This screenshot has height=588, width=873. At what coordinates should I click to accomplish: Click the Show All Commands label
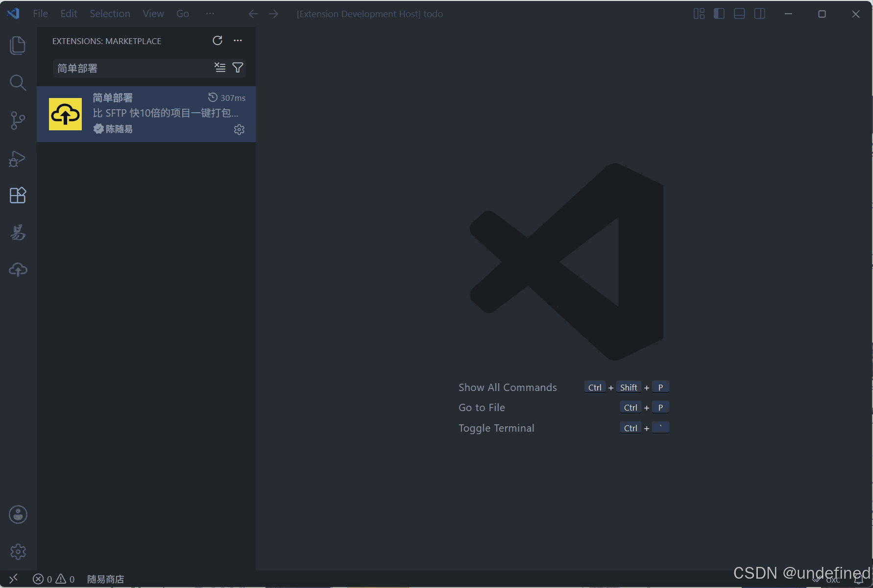(x=508, y=387)
